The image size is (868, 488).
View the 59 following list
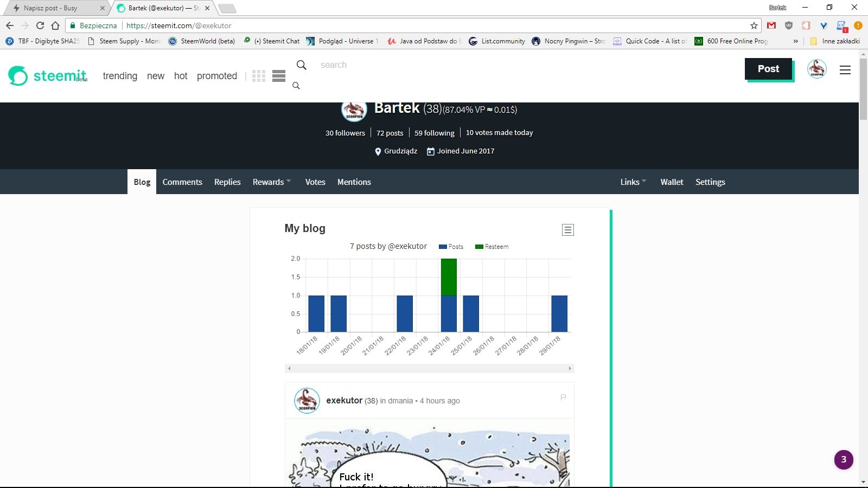pos(435,133)
